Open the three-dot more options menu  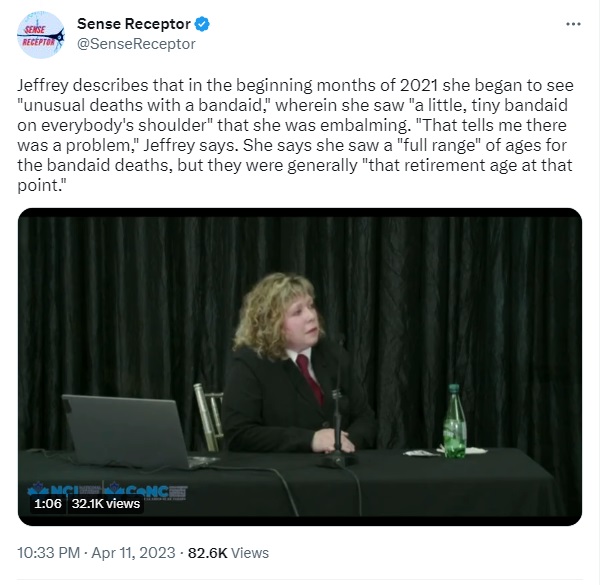pos(573,24)
